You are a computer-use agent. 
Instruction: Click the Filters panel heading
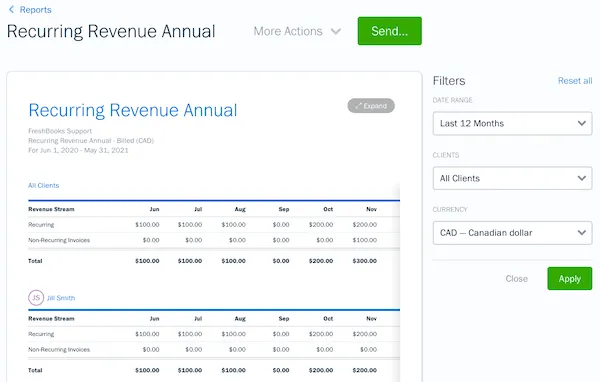[449, 81]
